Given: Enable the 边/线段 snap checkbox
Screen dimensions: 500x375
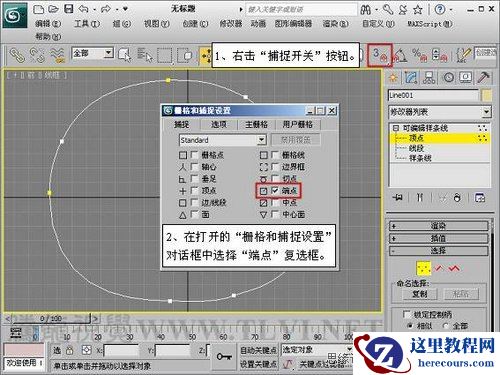Looking at the screenshot, I should pos(194,202).
